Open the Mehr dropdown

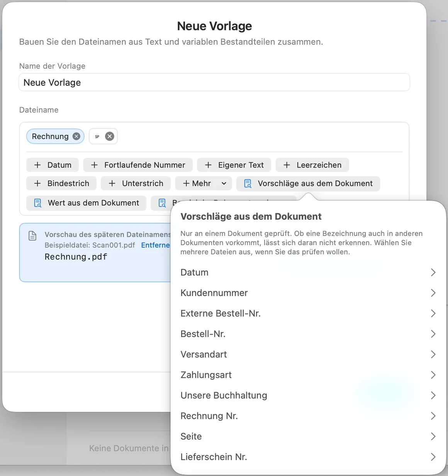tap(204, 183)
